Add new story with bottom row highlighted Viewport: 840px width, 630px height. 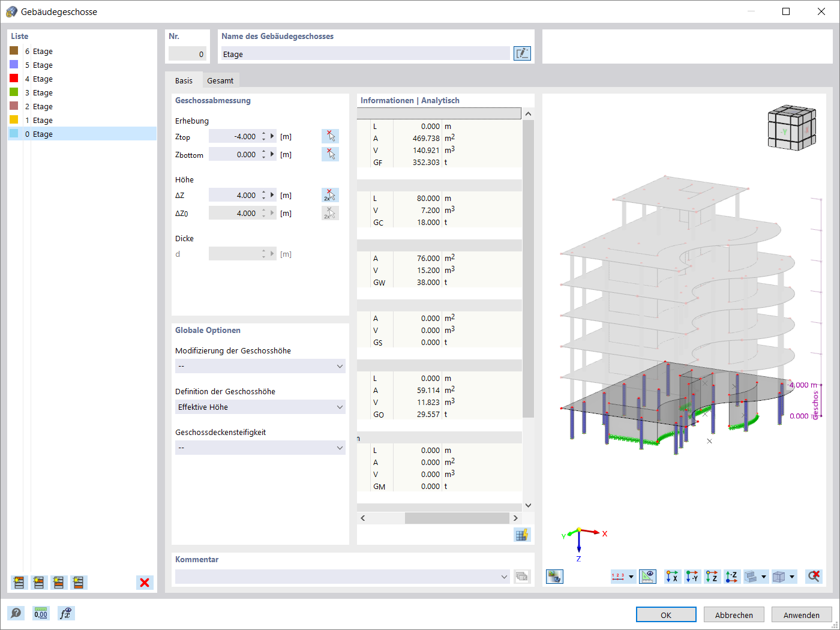[x=79, y=583]
